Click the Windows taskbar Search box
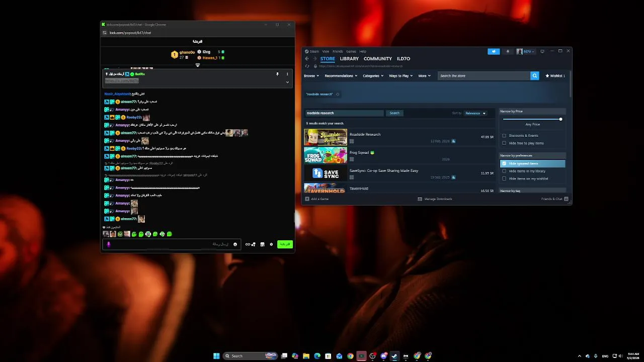The image size is (644, 362). (250, 356)
